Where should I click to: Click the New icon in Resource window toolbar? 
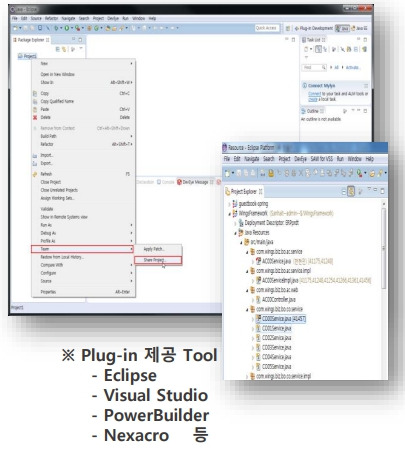pos(227,173)
